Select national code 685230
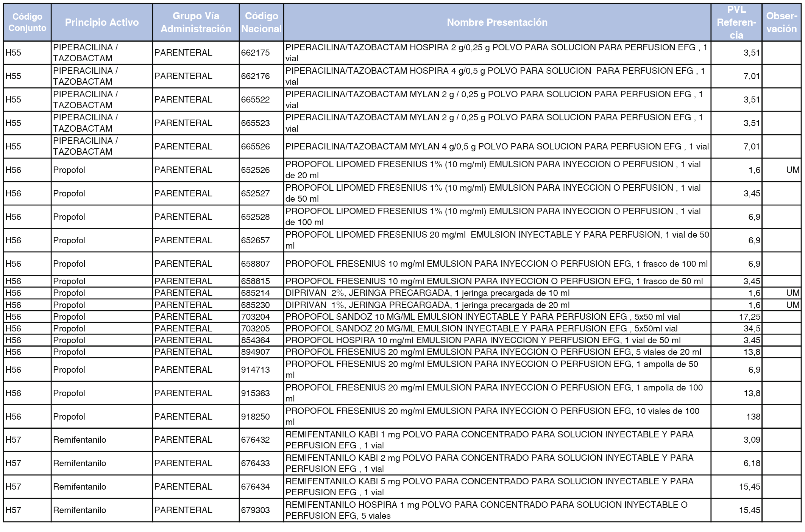 pos(256,305)
